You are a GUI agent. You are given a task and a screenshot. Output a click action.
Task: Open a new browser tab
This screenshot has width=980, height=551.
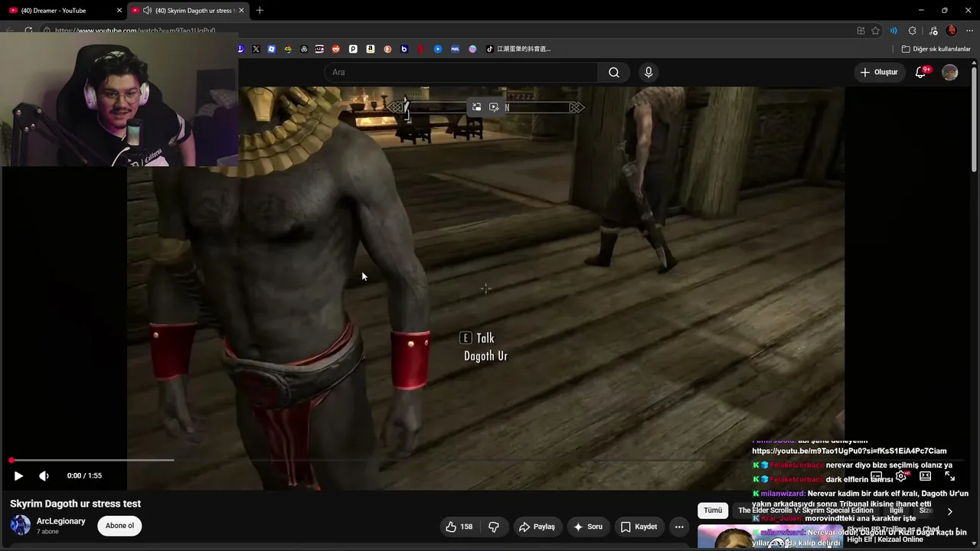260,10
